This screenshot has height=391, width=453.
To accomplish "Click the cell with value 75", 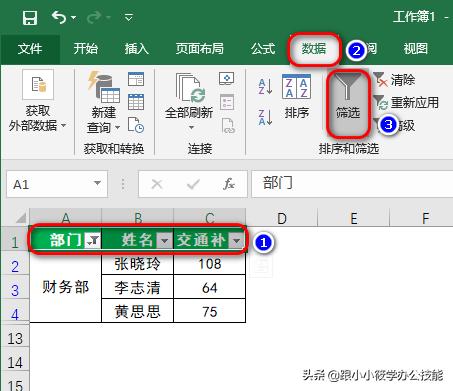I will pyautogui.click(x=210, y=311).
